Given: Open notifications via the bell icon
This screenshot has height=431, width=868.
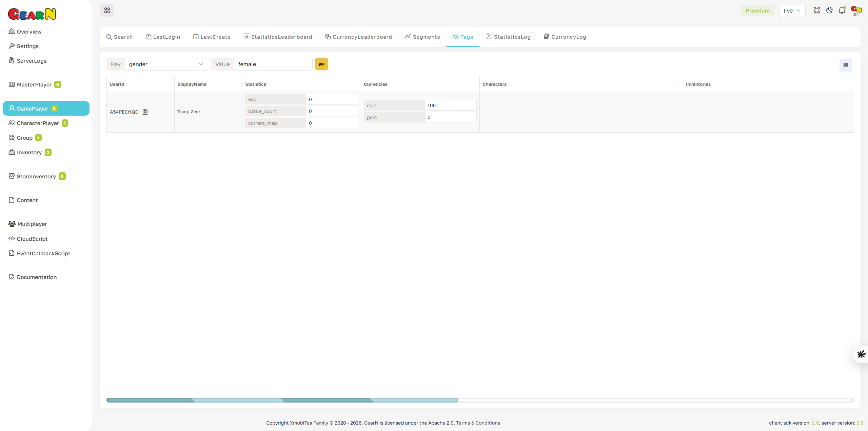Looking at the screenshot, I should pyautogui.click(x=842, y=10).
